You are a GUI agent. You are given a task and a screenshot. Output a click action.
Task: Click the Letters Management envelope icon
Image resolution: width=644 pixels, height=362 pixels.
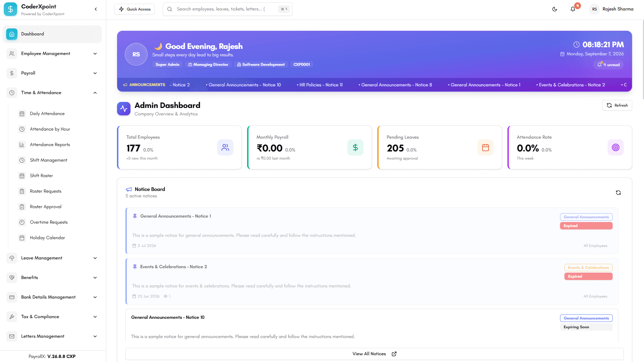point(12,336)
